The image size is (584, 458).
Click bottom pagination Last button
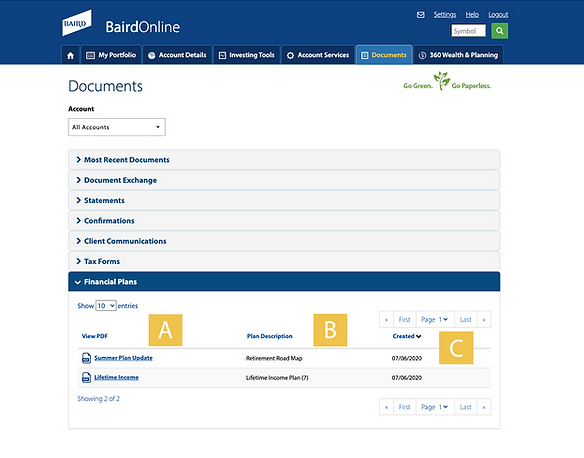click(466, 407)
